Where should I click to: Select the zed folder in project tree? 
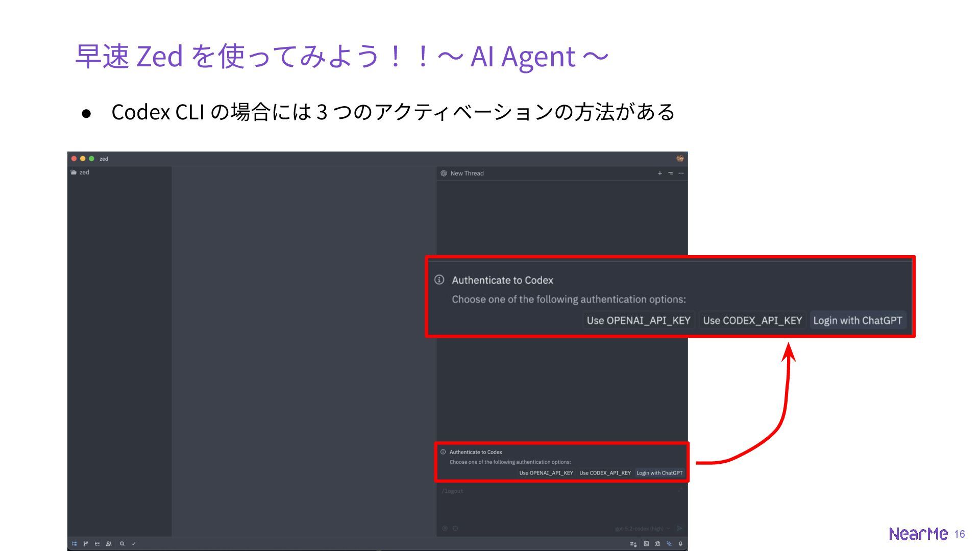(84, 172)
